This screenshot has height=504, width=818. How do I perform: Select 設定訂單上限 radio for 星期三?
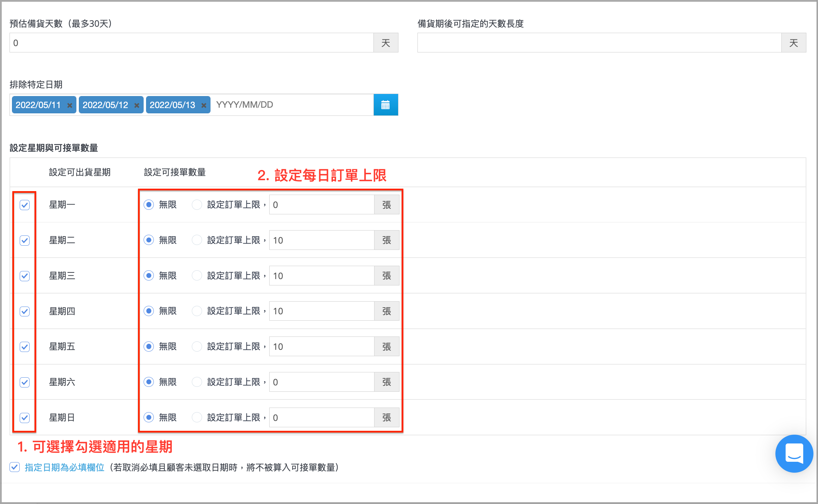[197, 276]
